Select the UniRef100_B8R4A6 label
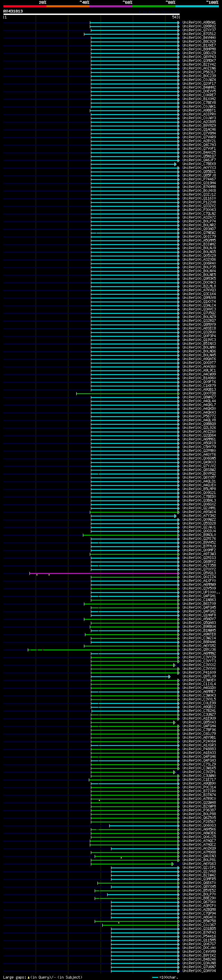Screen dimensions: 222x980 [199, 642]
